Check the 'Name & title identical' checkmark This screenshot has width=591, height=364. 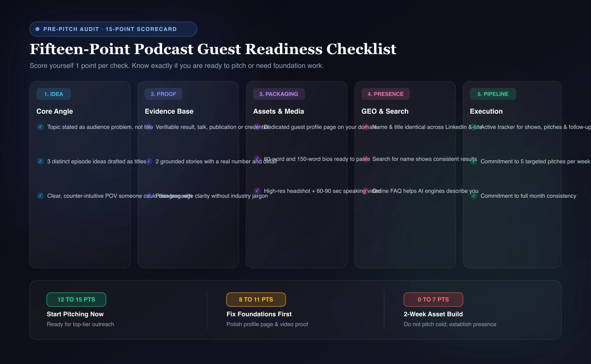point(365,127)
